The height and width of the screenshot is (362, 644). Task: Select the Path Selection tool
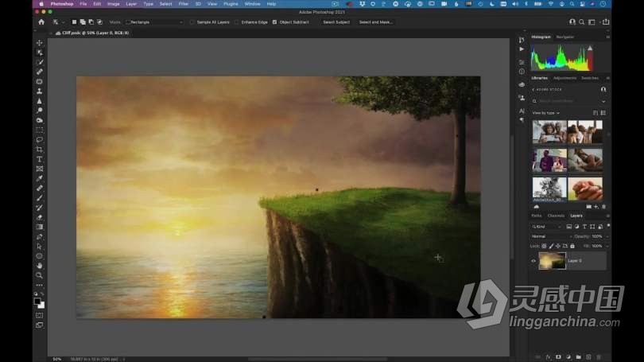[40, 247]
